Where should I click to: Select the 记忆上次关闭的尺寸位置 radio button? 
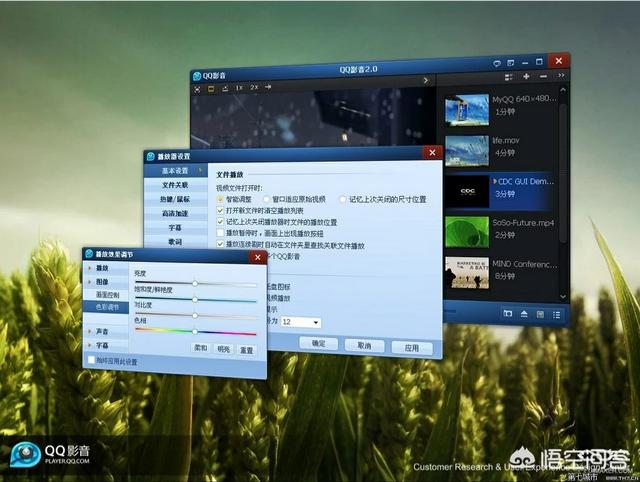342,199
